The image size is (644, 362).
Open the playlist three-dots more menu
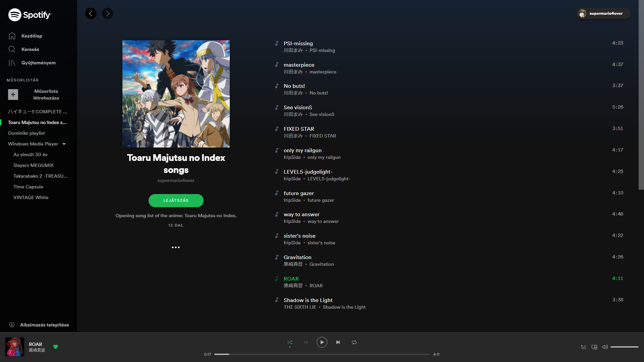176,247
